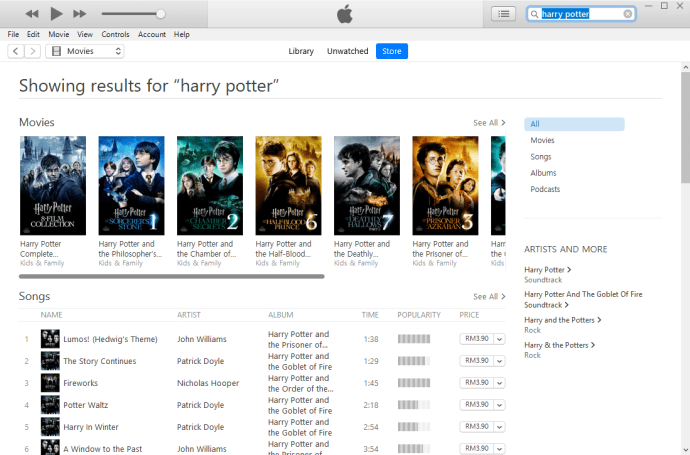
Task: Buy The Story Continues for RM3.90
Action: [x=475, y=361]
